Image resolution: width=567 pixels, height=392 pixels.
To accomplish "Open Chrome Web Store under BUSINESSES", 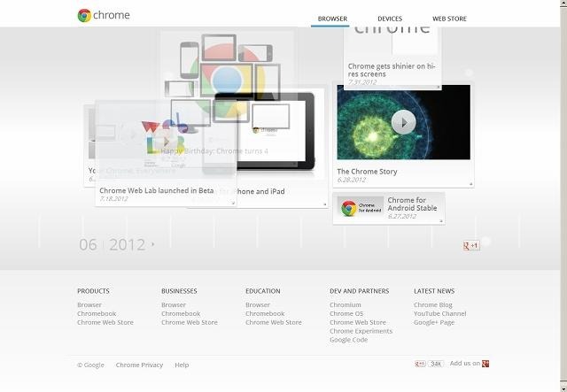I will click(190, 322).
